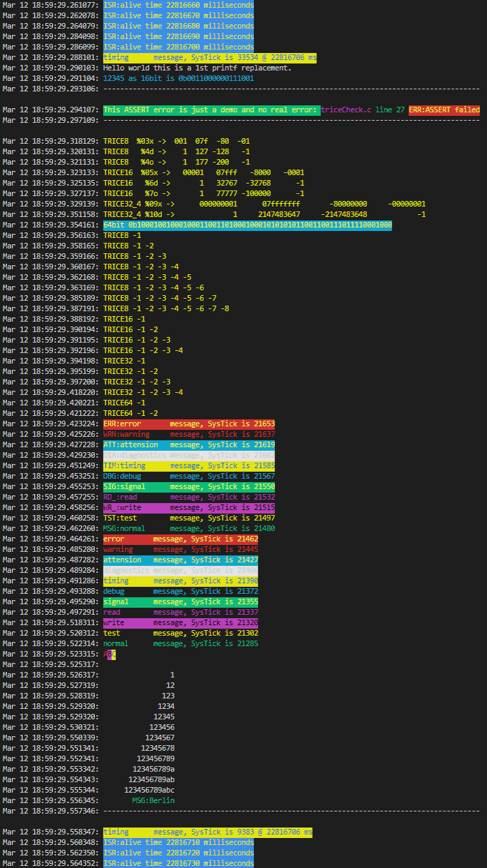This screenshot has height=868, width=487.
Task: Click the TRICE8 -1 -2 -3 -4 -5 -6 -7 -8 line
Action: tap(166, 308)
